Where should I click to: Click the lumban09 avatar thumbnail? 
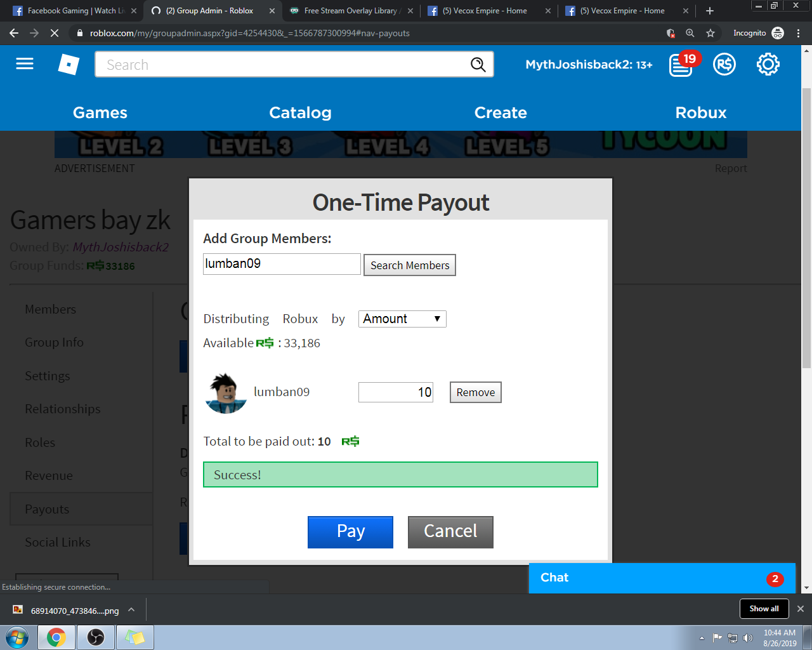point(226,393)
